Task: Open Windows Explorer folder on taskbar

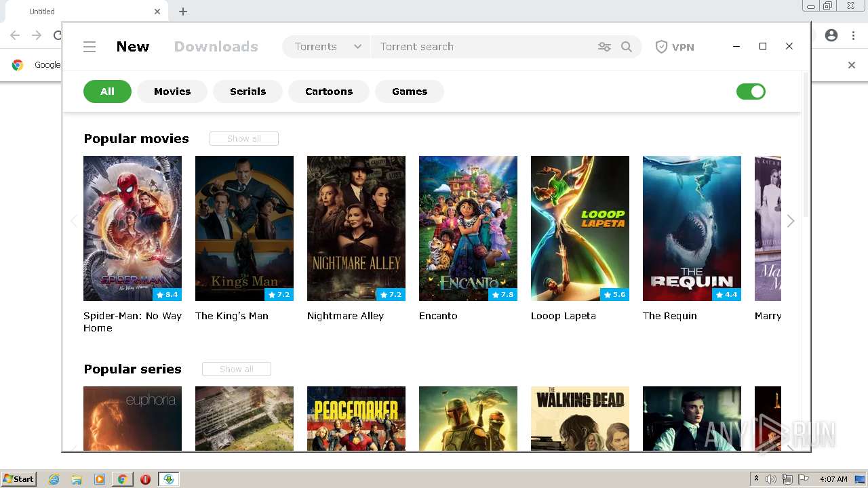Action: 77,479
